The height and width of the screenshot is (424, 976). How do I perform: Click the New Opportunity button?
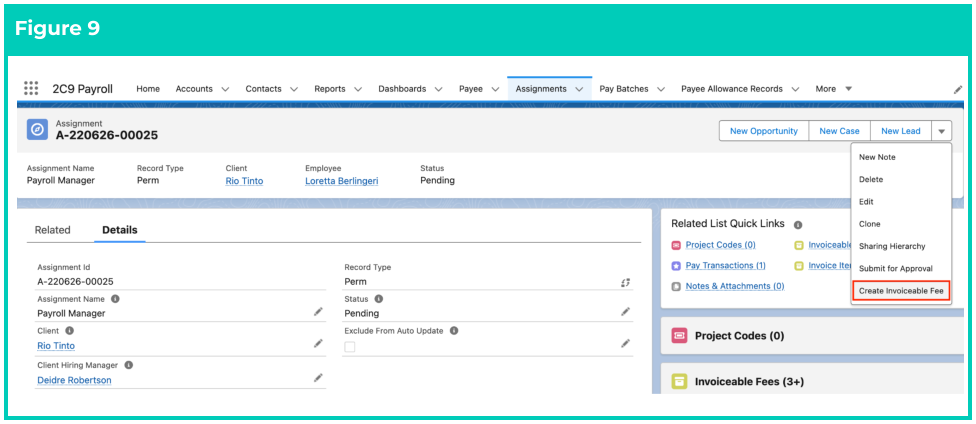[764, 131]
